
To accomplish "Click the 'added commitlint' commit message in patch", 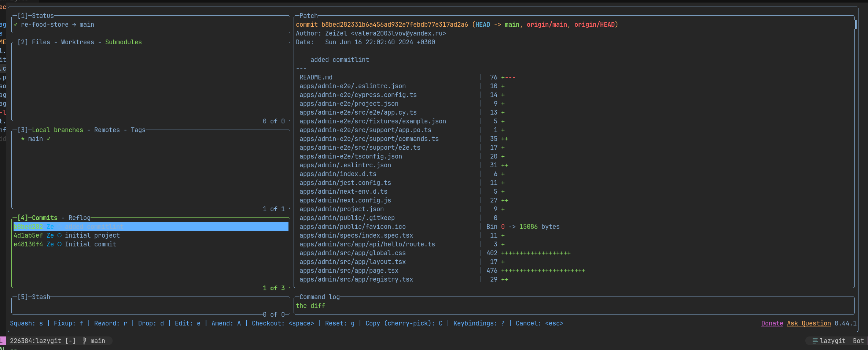I will click(340, 60).
